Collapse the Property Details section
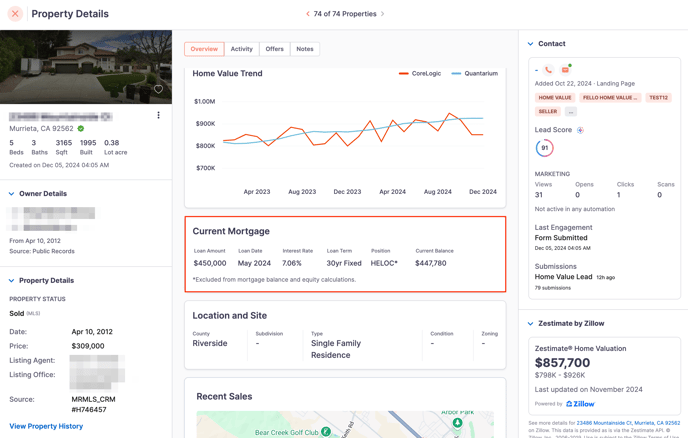 point(11,280)
